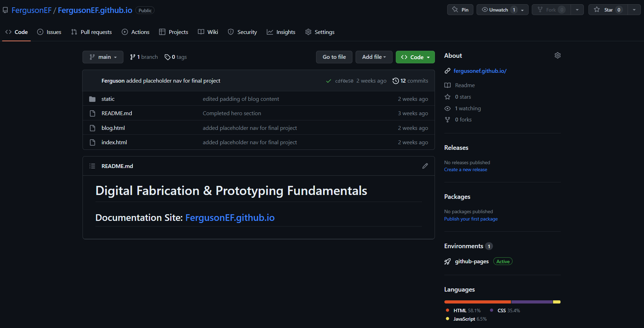644x328 pixels.
Task: Open 'Completed hero section' commit message
Action: pyautogui.click(x=232, y=113)
